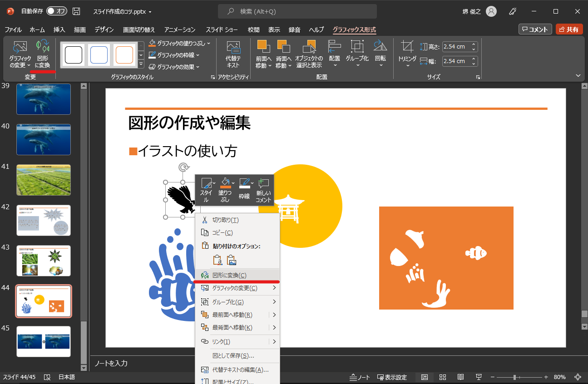Click the zoom slider handle
The height and width of the screenshot is (384, 588).
point(514,377)
